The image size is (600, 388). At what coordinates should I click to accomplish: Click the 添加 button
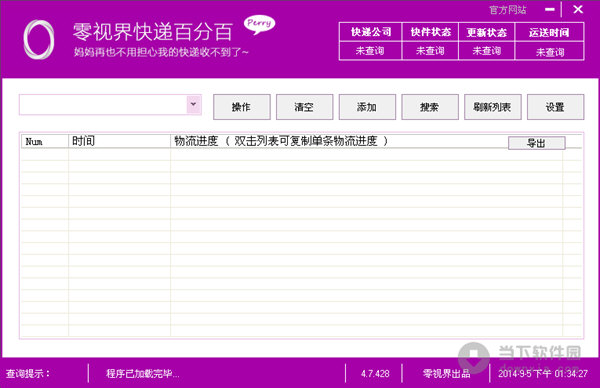click(x=367, y=107)
